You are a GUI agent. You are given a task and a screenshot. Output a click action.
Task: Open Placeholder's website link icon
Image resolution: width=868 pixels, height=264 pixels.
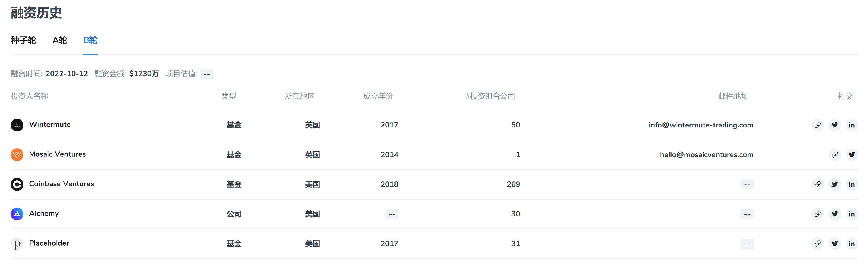click(818, 244)
